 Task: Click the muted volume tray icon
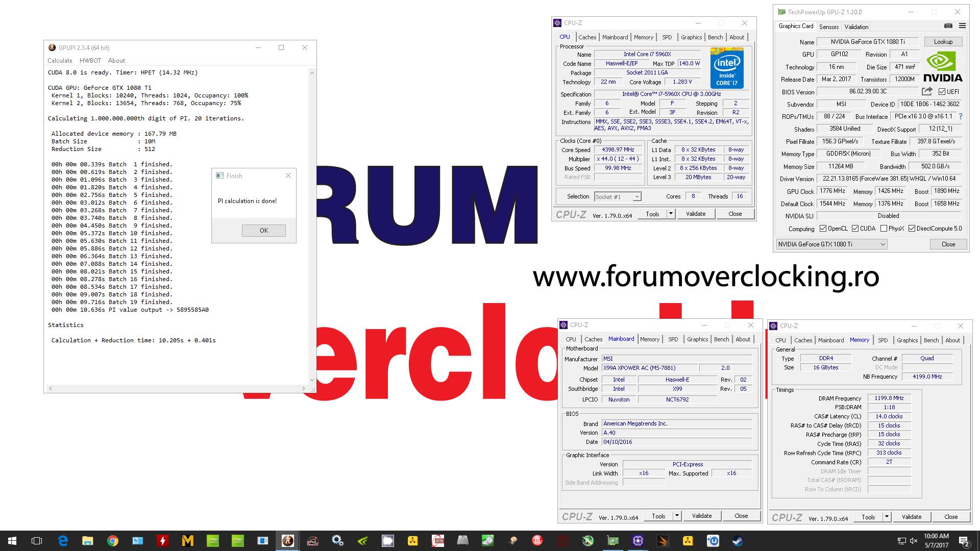coord(913,541)
